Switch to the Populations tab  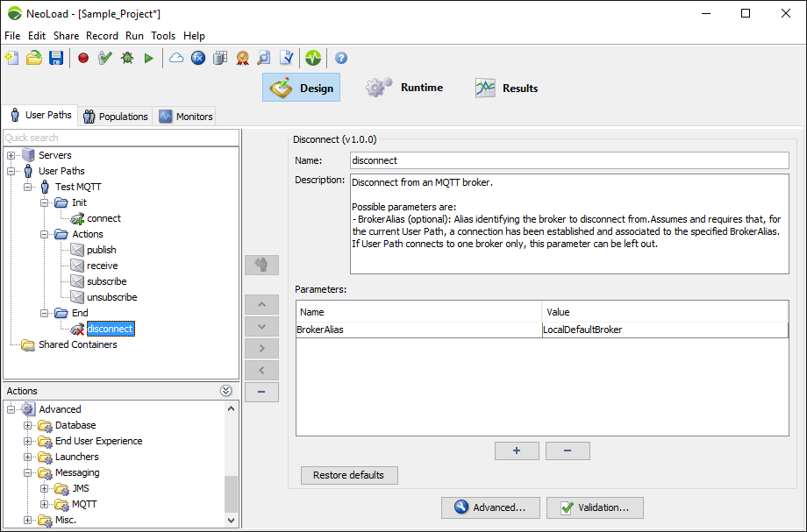[x=116, y=117]
